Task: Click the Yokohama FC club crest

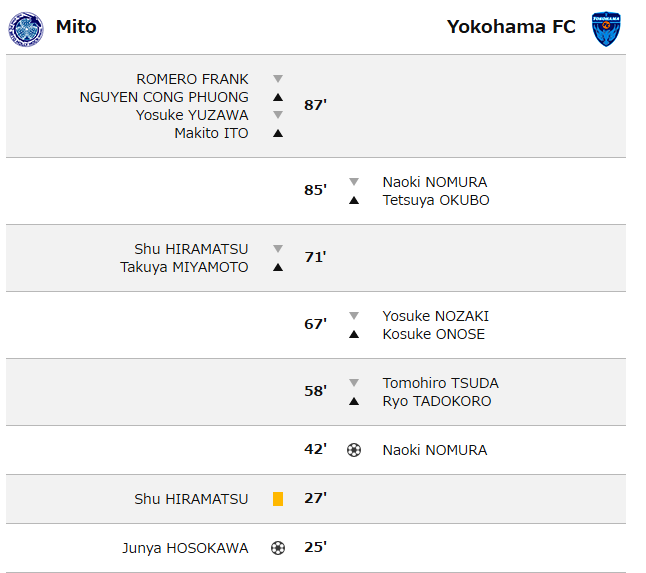Action: pos(605,29)
